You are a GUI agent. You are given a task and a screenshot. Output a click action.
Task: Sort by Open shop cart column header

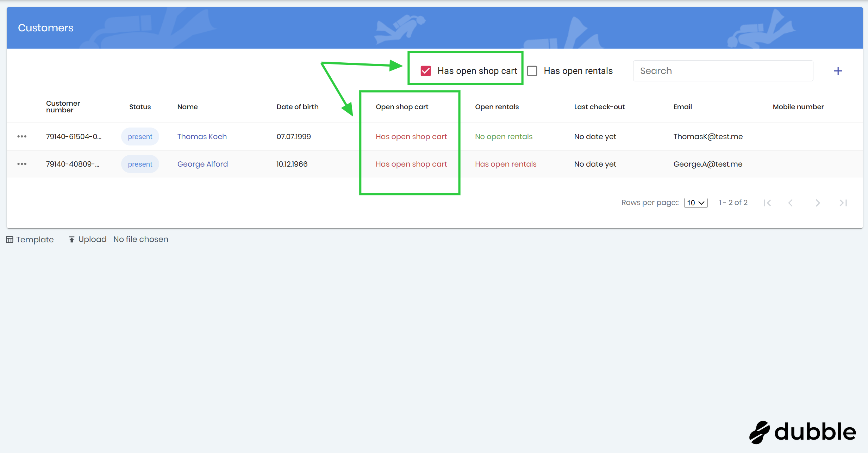point(402,107)
